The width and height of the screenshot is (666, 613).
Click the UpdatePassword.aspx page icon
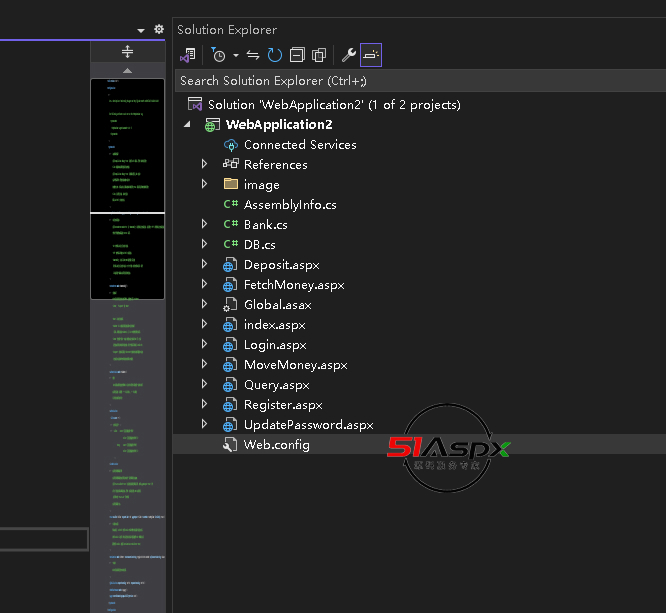coord(230,424)
